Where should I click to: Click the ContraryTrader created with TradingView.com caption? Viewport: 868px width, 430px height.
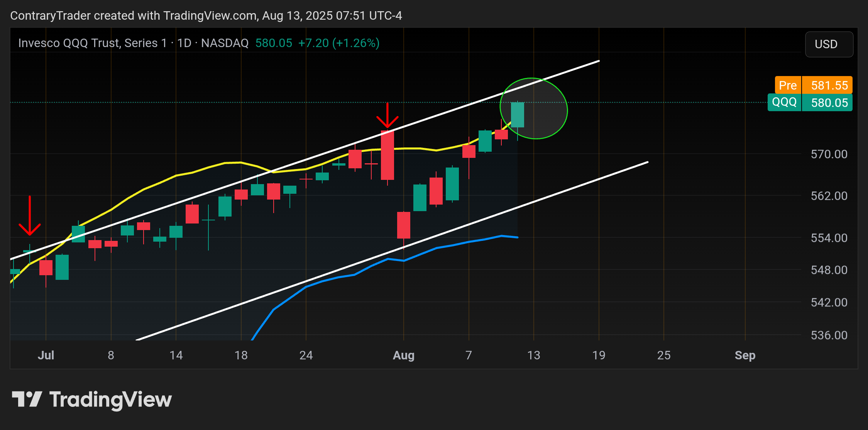[x=206, y=16]
